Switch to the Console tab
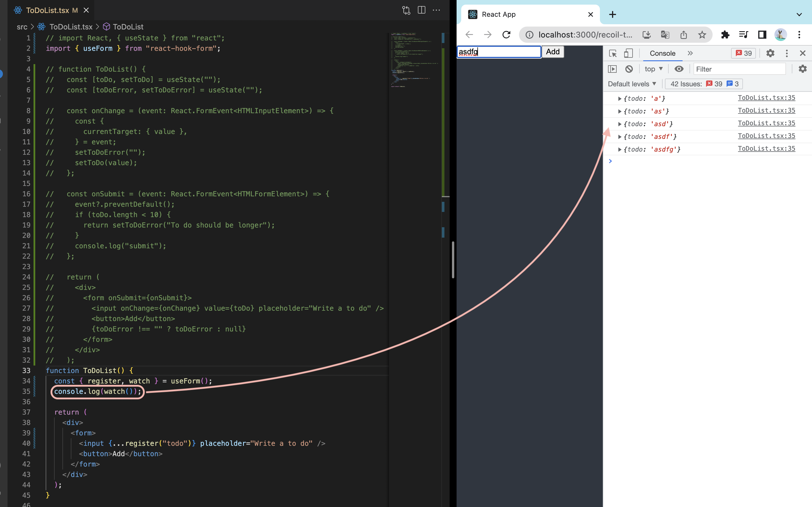 [x=662, y=53]
